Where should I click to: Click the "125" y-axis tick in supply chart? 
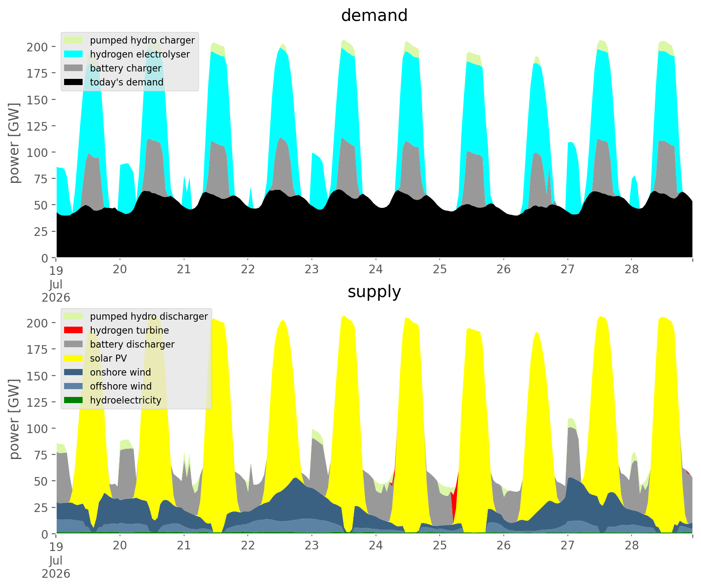pyautogui.click(x=37, y=402)
